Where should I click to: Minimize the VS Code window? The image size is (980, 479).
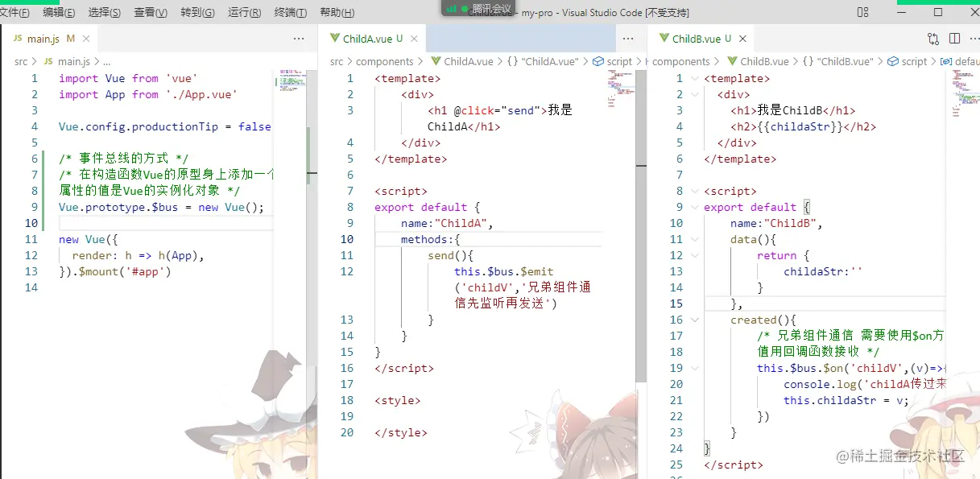coord(903,12)
